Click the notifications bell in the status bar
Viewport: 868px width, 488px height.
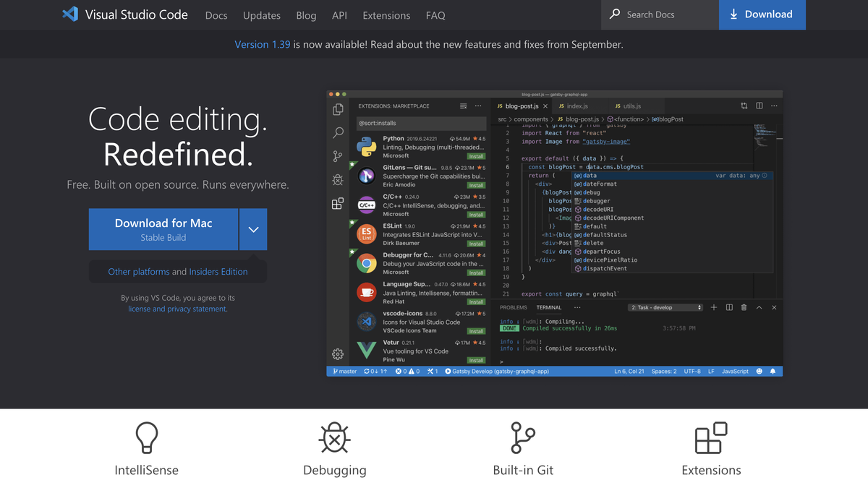(773, 371)
